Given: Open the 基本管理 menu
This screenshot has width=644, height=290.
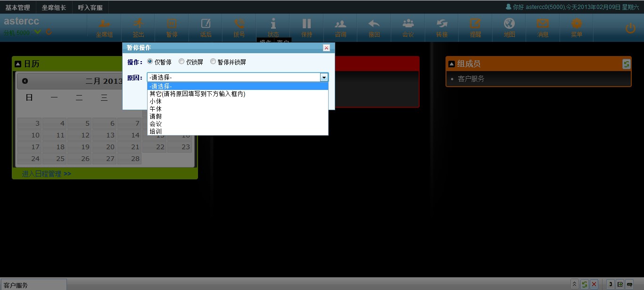Looking at the screenshot, I should 17,8.
